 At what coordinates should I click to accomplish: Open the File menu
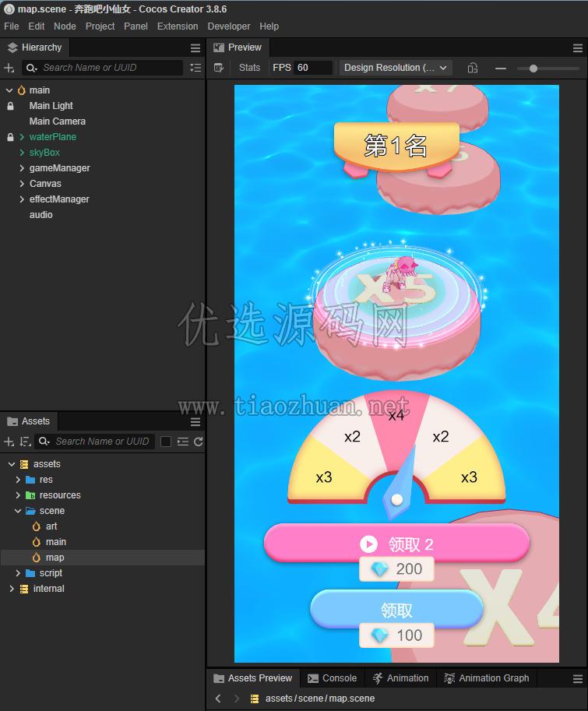coord(12,26)
